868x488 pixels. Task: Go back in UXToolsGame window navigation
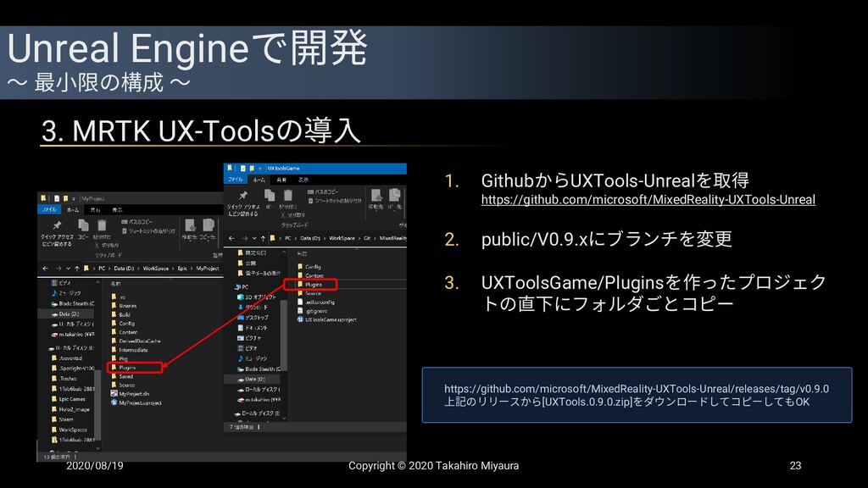232,238
